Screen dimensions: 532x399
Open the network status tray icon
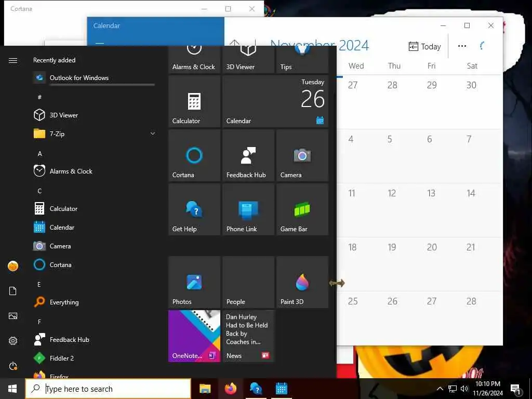[x=453, y=389]
